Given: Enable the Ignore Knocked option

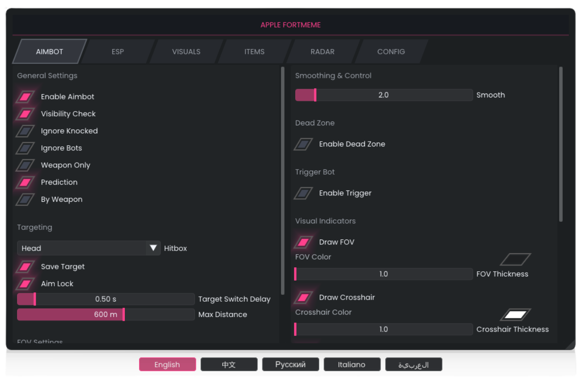Looking at the screenshot, I should pyautogui.click(x=25, y=131).
